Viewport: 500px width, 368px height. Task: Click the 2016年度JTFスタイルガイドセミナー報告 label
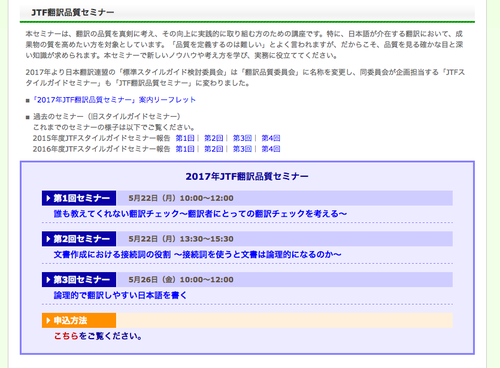[x=101, y=149]
